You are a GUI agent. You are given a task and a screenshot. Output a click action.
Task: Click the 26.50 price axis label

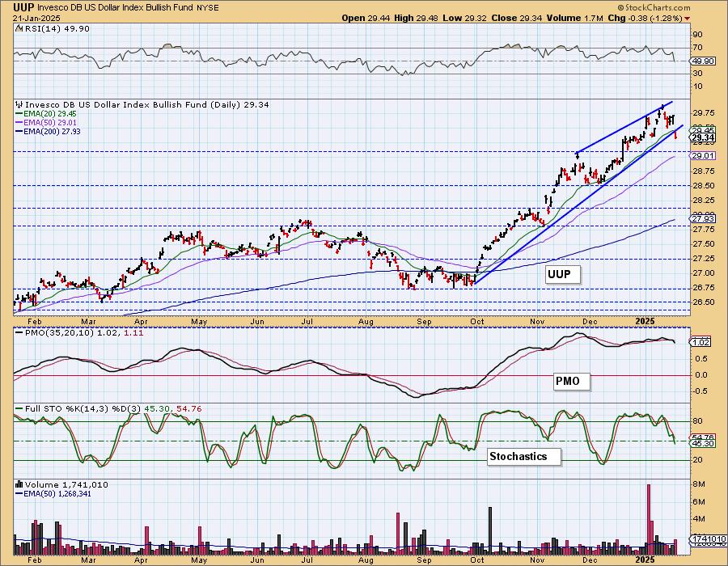[x=703, y=302]
